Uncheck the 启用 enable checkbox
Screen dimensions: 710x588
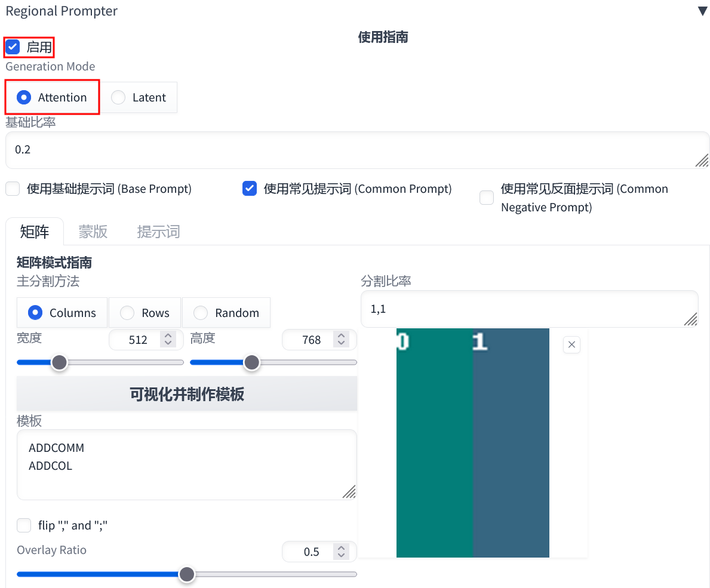(13, 47)
